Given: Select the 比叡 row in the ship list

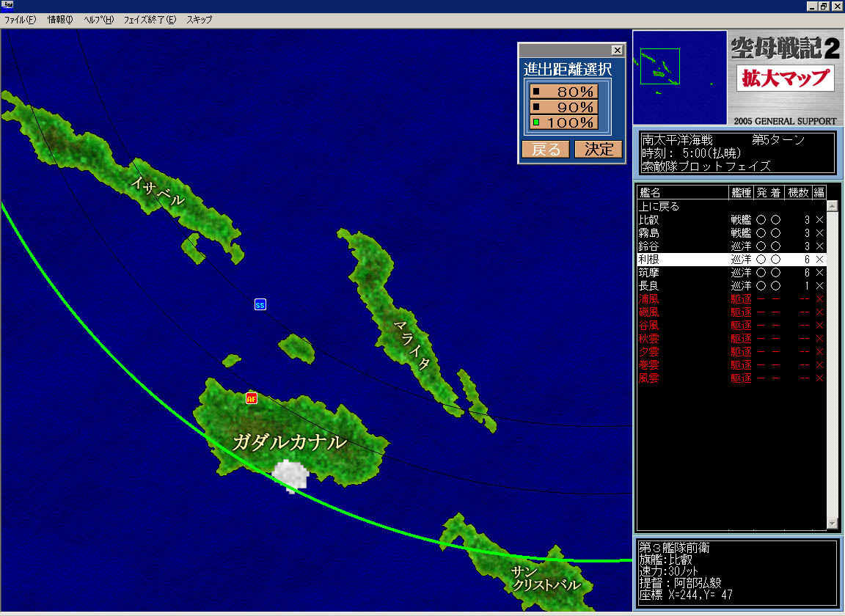Looking at the screenshot, I should pyautogui.click(x=732, y=220).
